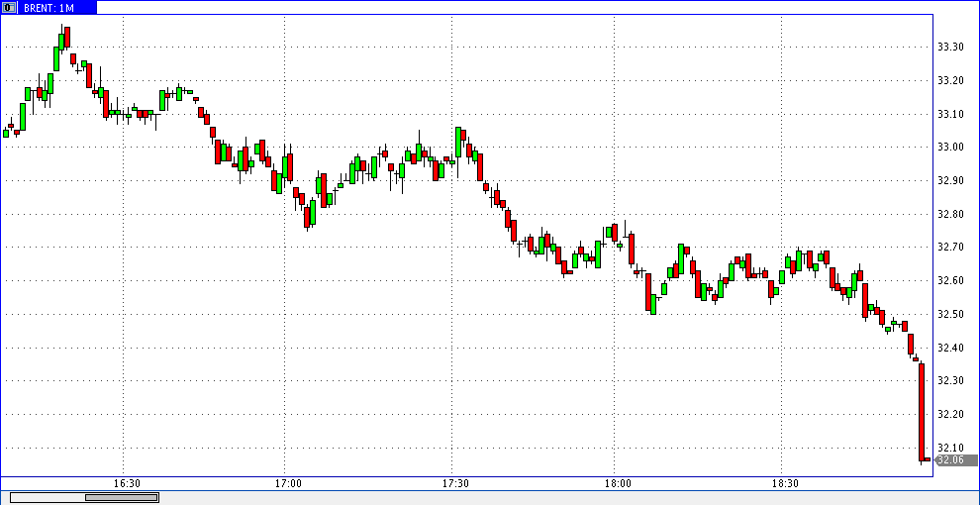Click the 33.10 price axis label

point(950,114)
